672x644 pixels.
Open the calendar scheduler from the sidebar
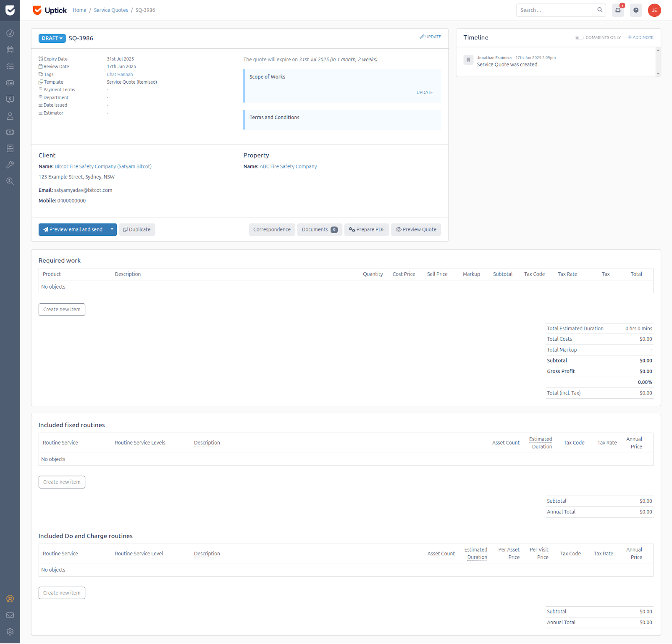pos(10,50)
